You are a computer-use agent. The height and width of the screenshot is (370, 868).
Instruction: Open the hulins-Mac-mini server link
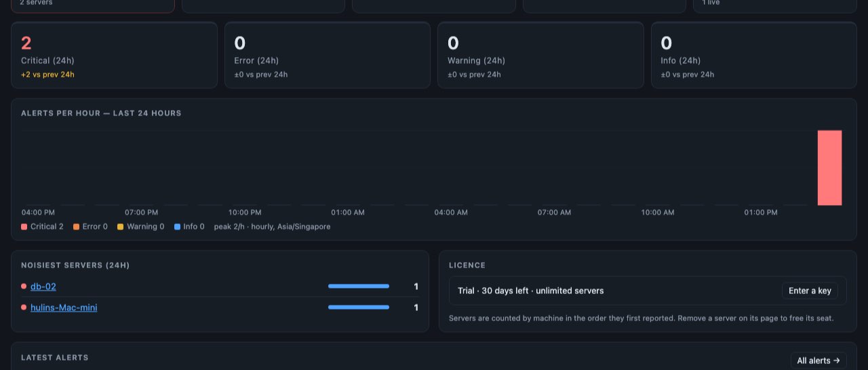[64, 308]
